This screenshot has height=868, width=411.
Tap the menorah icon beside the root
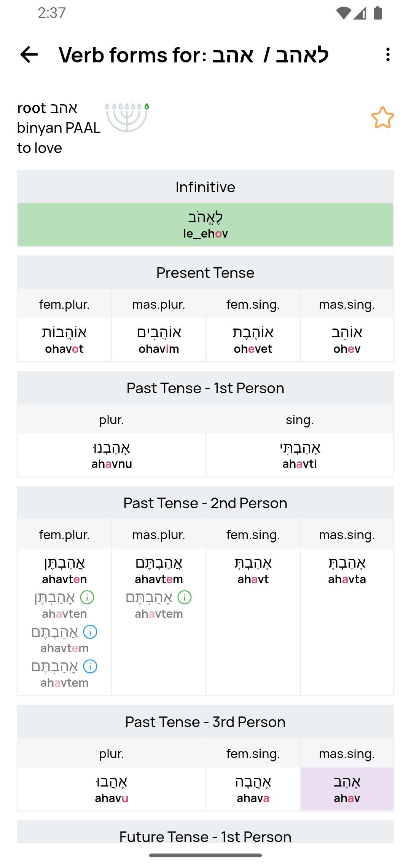pos(127,116)
